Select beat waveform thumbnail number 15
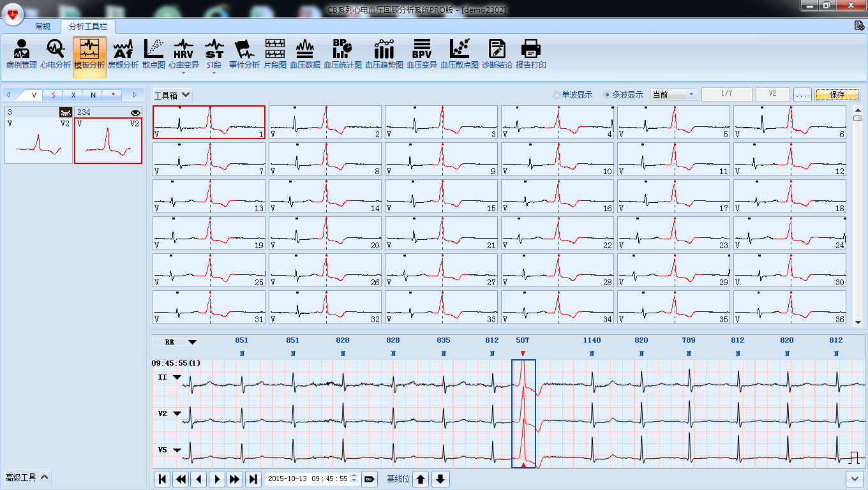This screenshot has width=868, height=490. pyautogui.click(x=441, y=196)
